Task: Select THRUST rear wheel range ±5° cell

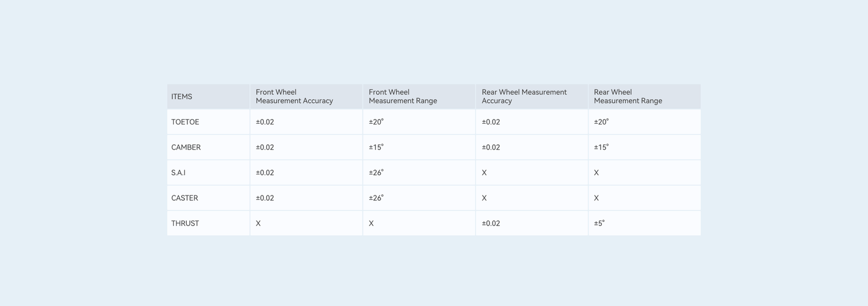Action: 599,223
